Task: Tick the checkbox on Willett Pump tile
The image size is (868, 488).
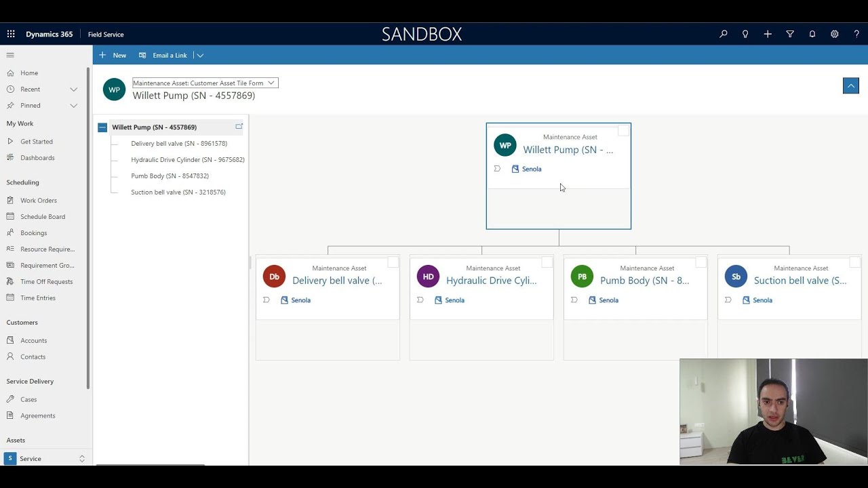Action: click(x=624, y=131)
